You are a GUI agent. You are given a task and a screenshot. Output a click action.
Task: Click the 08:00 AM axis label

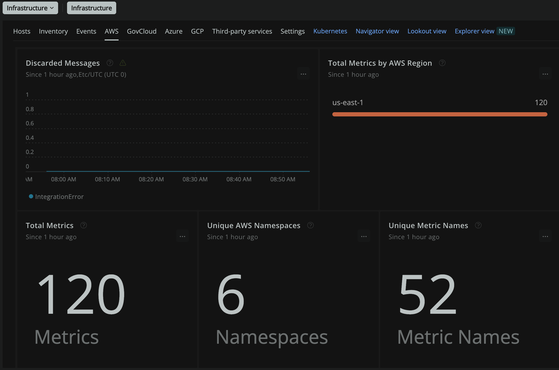pos(63,179)
